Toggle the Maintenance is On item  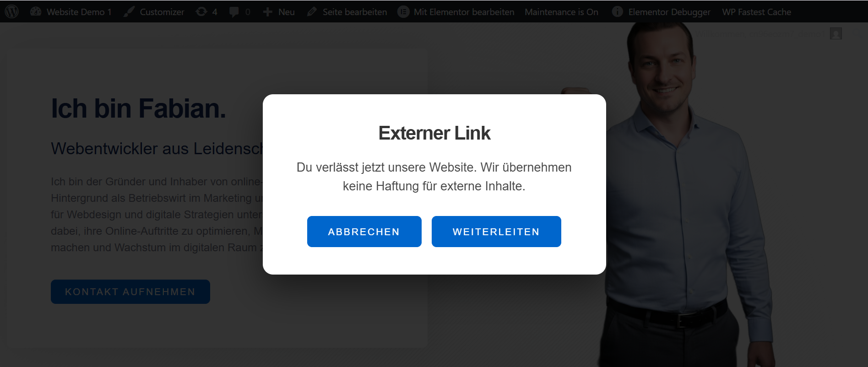[561, 12]
